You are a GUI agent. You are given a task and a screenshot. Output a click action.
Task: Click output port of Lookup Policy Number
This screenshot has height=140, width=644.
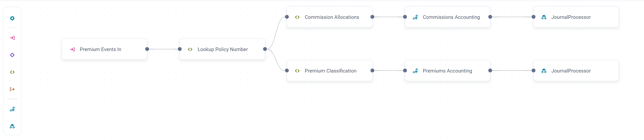click(x=265, y=49)
